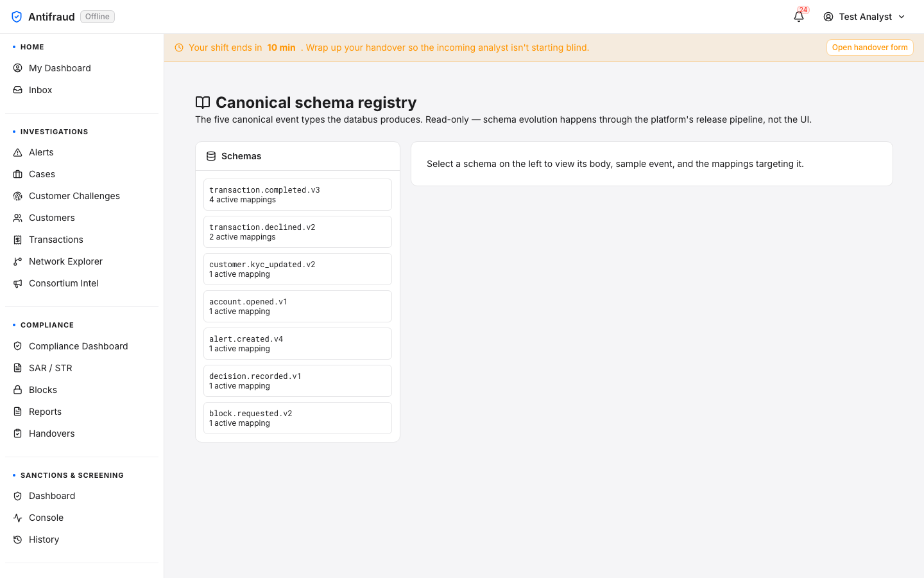Go to Inbox in the sidebar
The width and height of the screenshot is (924, 578).
coord(82,90)
